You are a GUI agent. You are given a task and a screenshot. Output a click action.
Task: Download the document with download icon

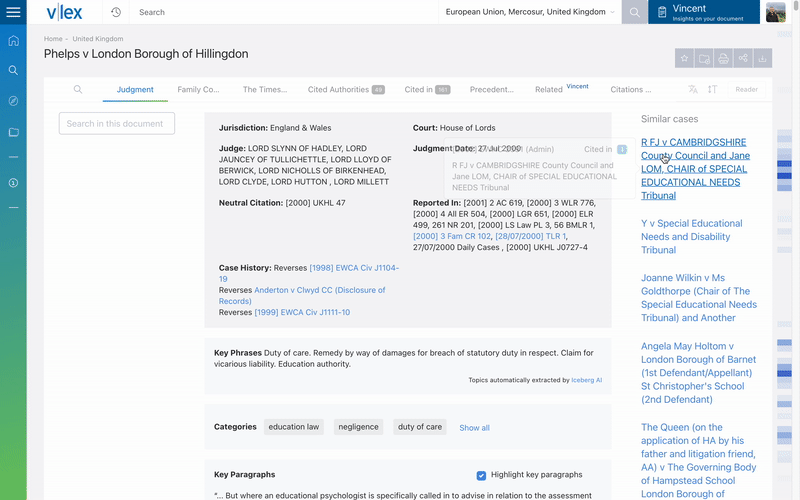click(x=762, y=58)
